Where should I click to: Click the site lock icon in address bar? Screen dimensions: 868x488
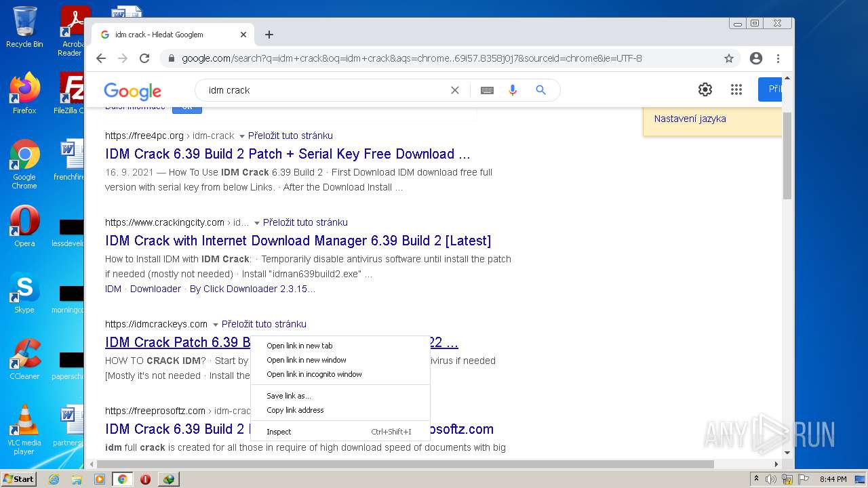(170, 58)
